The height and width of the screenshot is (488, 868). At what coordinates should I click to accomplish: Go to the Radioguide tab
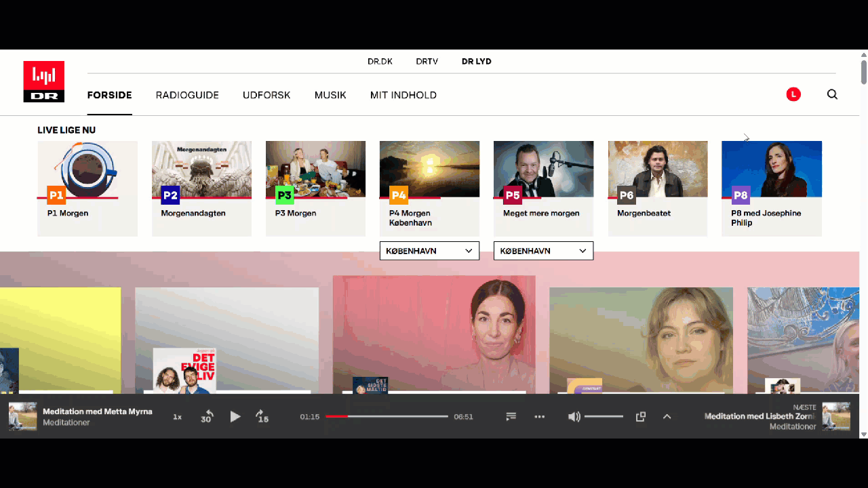[187, 95]
